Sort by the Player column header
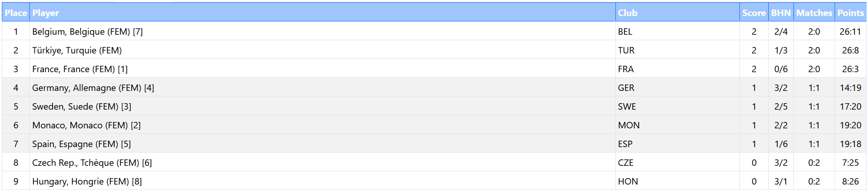The image size is (868, 190). pyautogui.click(x=46, y=13)
